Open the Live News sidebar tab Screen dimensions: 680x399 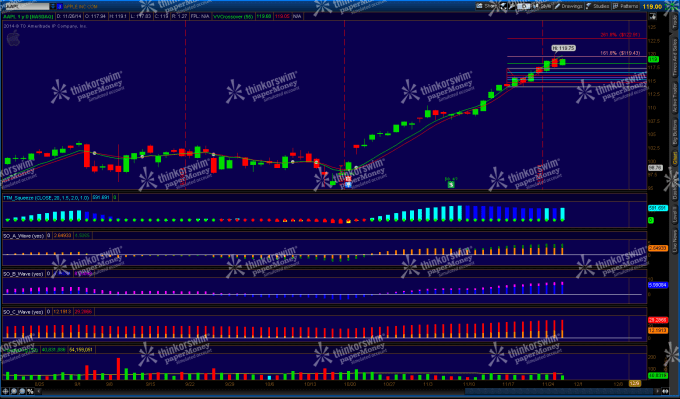675,242
